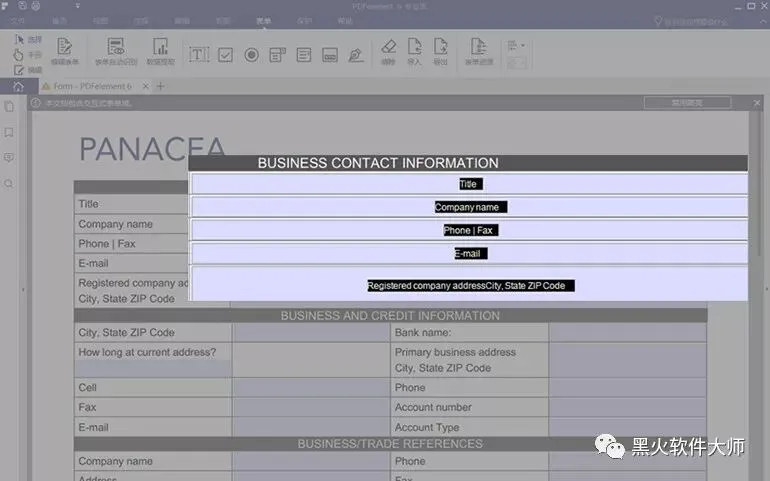
Task: Open the bookmarks sidebar panel
Action: pos(9,132)
